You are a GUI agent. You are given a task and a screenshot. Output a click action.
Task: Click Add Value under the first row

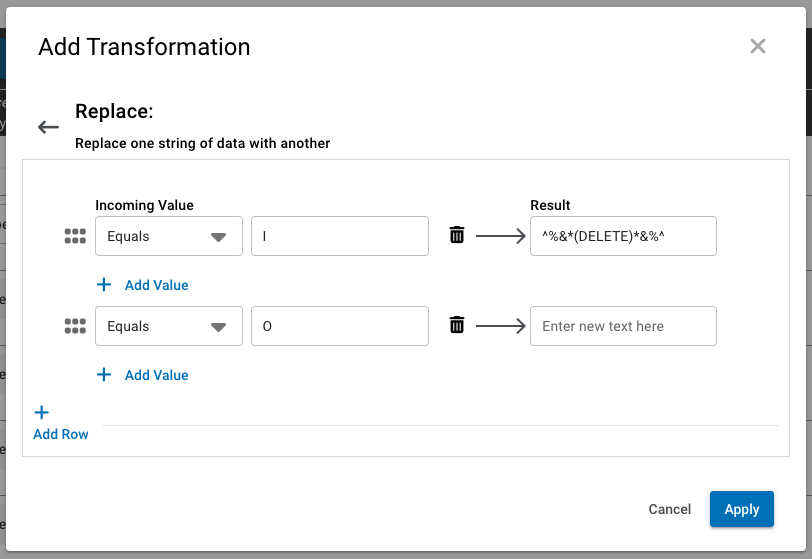pos(156,285)
